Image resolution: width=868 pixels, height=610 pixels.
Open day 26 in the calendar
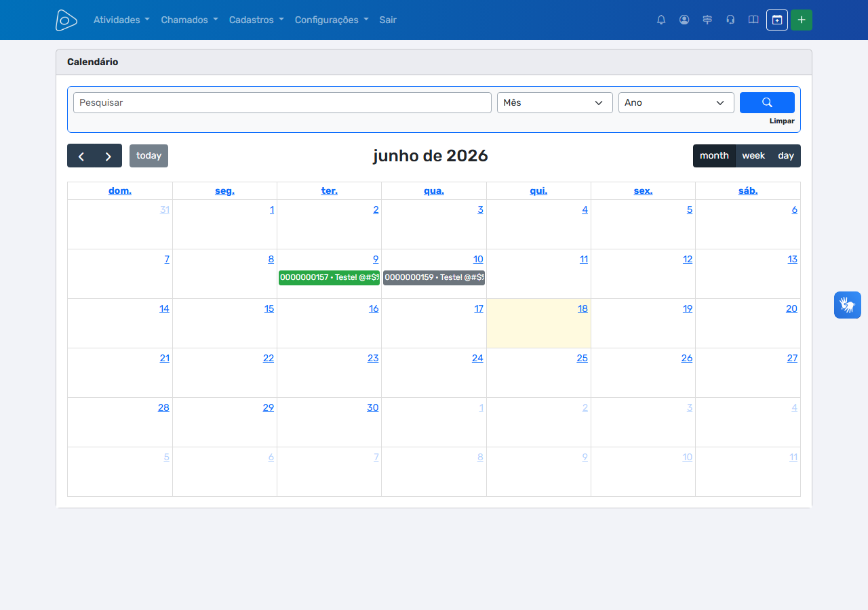click(687, 359)
